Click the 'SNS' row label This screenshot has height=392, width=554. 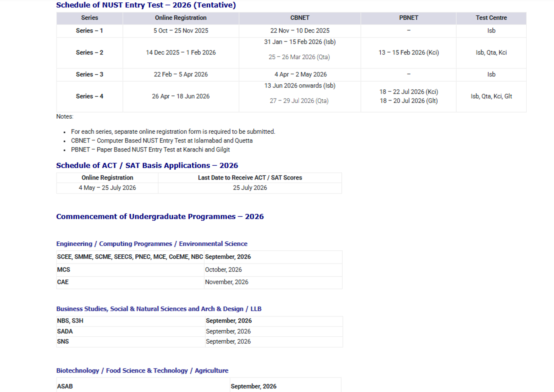(63, 342)
